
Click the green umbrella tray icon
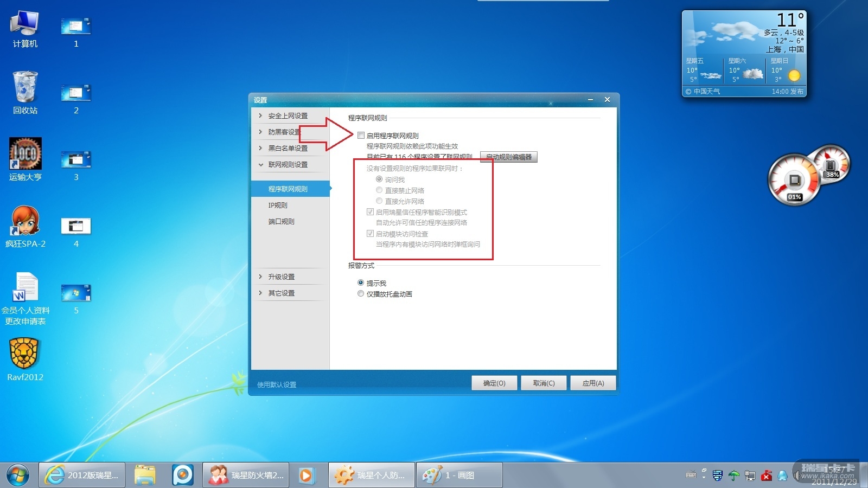click(x=733, y=476)
